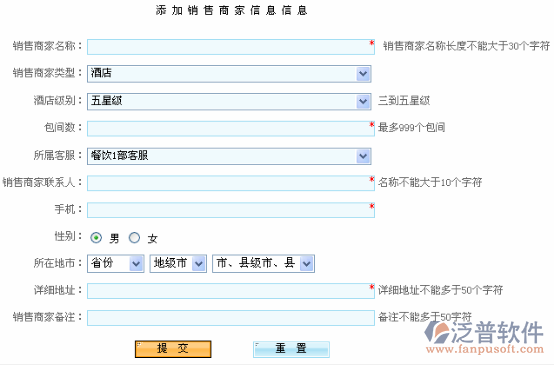Open the 销售商家类型 dropdown showing 酒店

(x=229, y=74)
